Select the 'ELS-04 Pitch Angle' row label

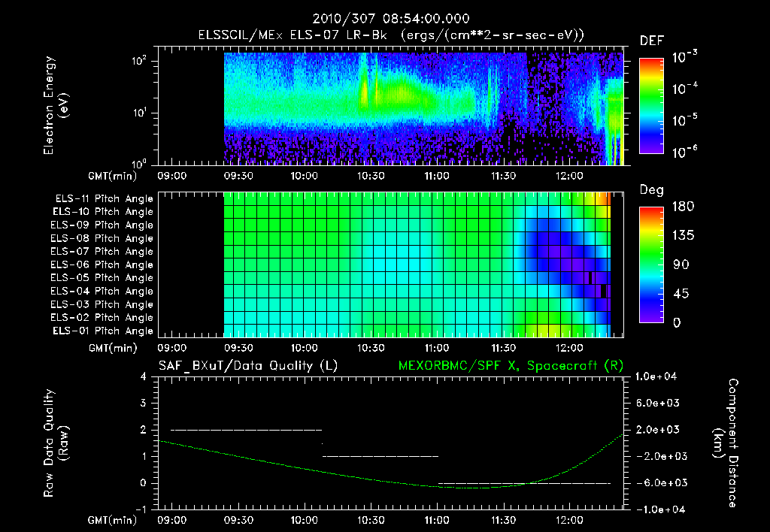click(x=102, y=292)
